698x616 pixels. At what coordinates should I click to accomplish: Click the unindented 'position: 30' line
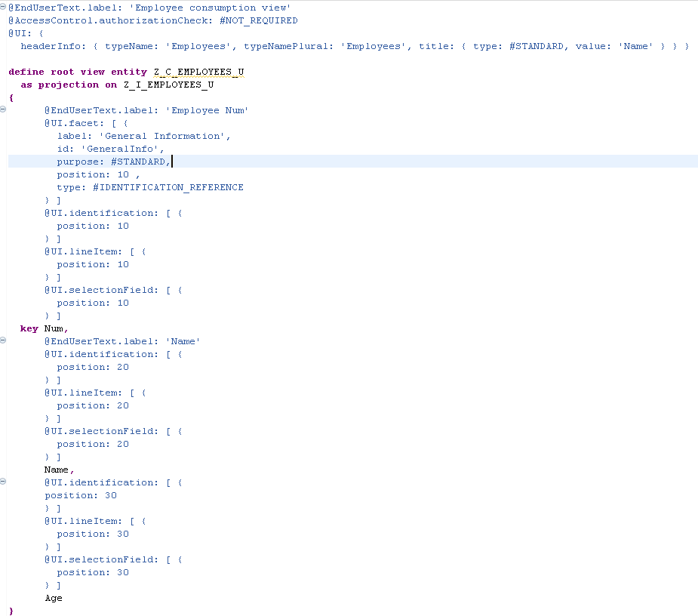[x=81, y=496]
